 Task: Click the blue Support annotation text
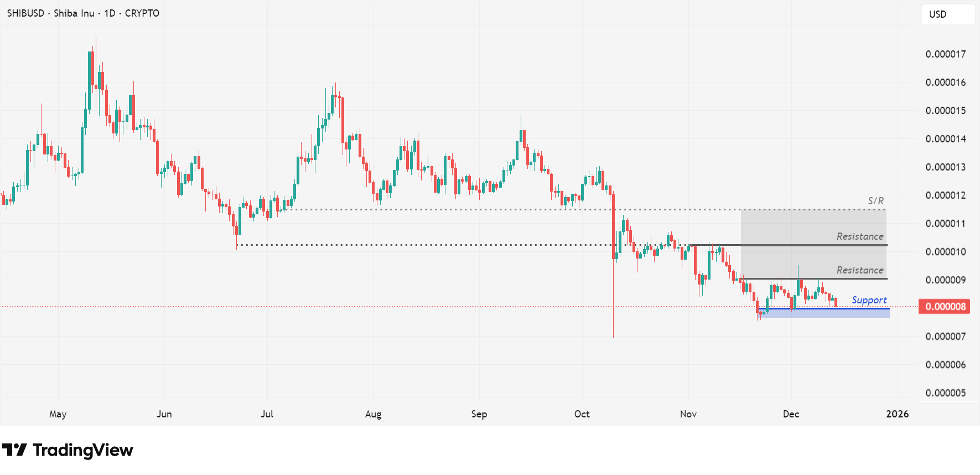click(x=869, y=300)
